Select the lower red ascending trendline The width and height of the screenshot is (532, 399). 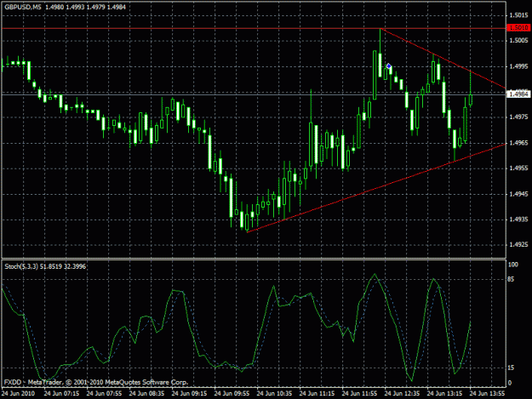point(376,188)
